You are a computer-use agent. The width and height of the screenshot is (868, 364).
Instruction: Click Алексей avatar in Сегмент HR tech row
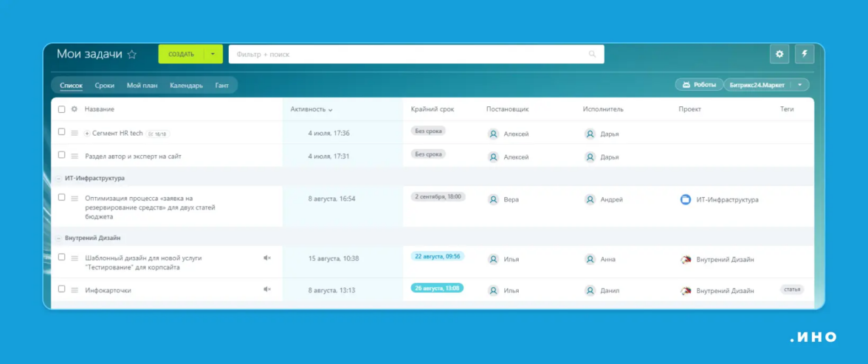point(493,134)
